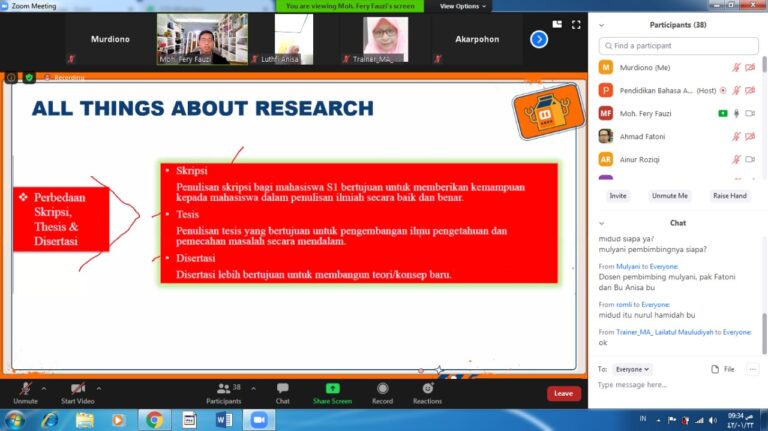
Task: Click the Unmute Me button
Action: tap(670, 195)
